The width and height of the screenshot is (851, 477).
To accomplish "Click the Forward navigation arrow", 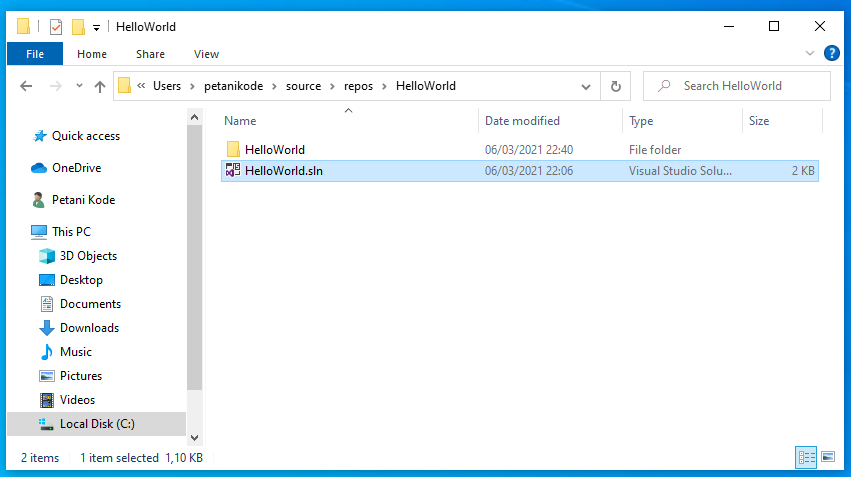I will point(55,86).
